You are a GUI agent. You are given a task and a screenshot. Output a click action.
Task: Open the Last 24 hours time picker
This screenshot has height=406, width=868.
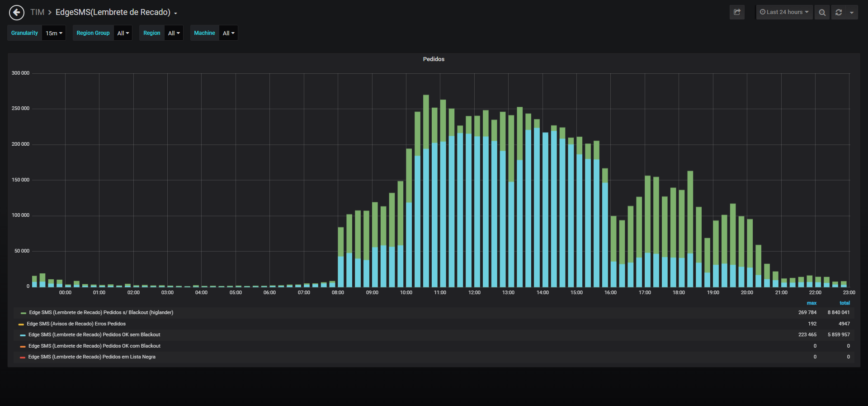784,12
